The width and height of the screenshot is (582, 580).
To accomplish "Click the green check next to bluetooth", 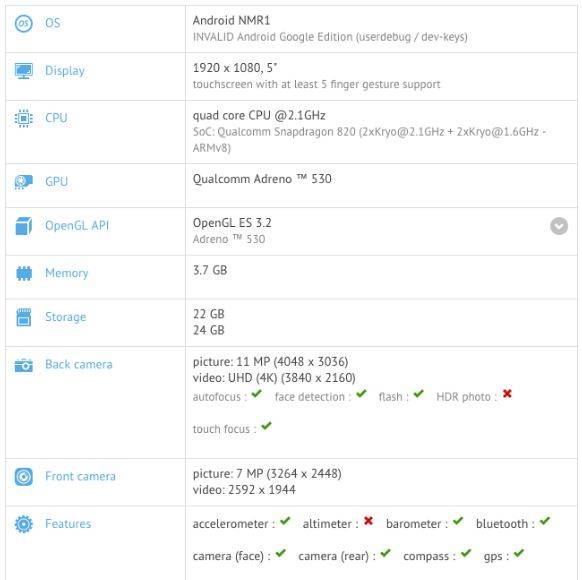I will [x=545, y=521].
